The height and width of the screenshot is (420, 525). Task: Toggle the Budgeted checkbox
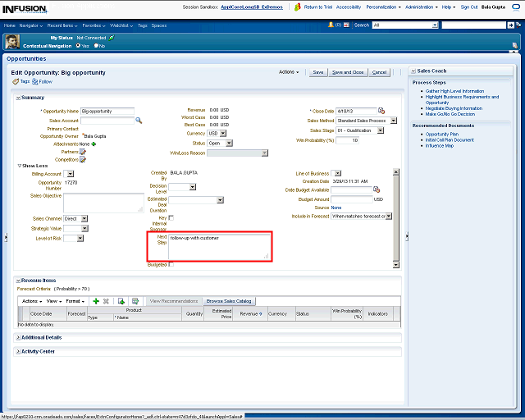click(171, 265)
